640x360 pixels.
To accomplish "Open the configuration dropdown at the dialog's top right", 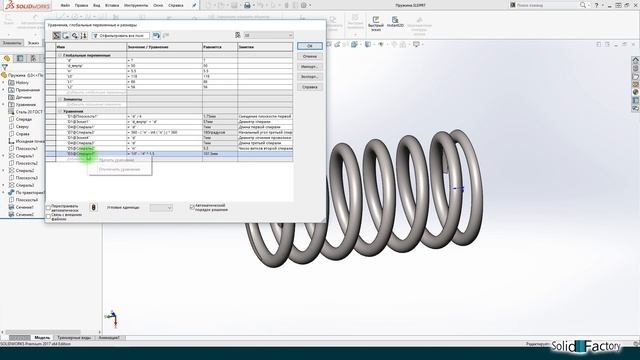I will click(x=268, y=36).
